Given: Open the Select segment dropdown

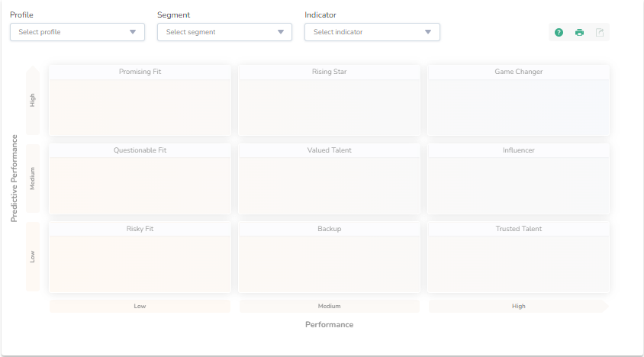Looking at the screenshot, I should [x=224, y=32].
